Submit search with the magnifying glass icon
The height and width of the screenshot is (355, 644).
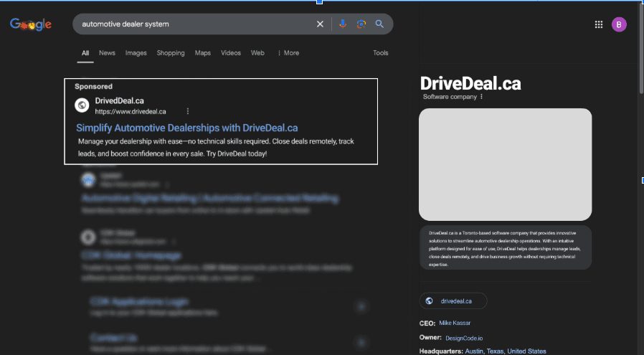click(x=379, y=24)
